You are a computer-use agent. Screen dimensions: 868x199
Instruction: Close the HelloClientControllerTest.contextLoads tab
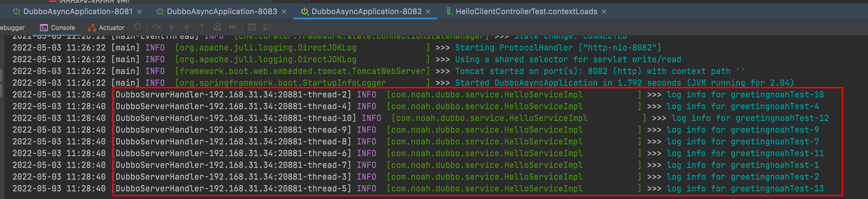[604, 12]
